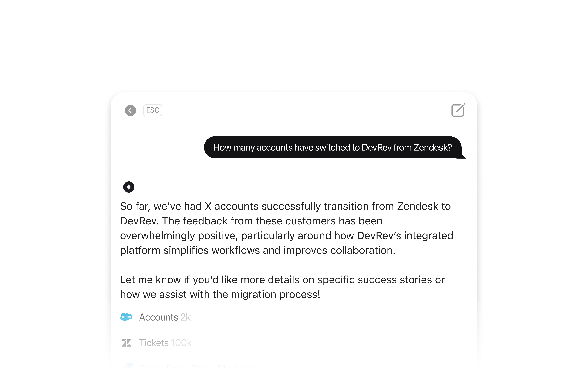Click the 100k count next to Tickets

(181, 343)
